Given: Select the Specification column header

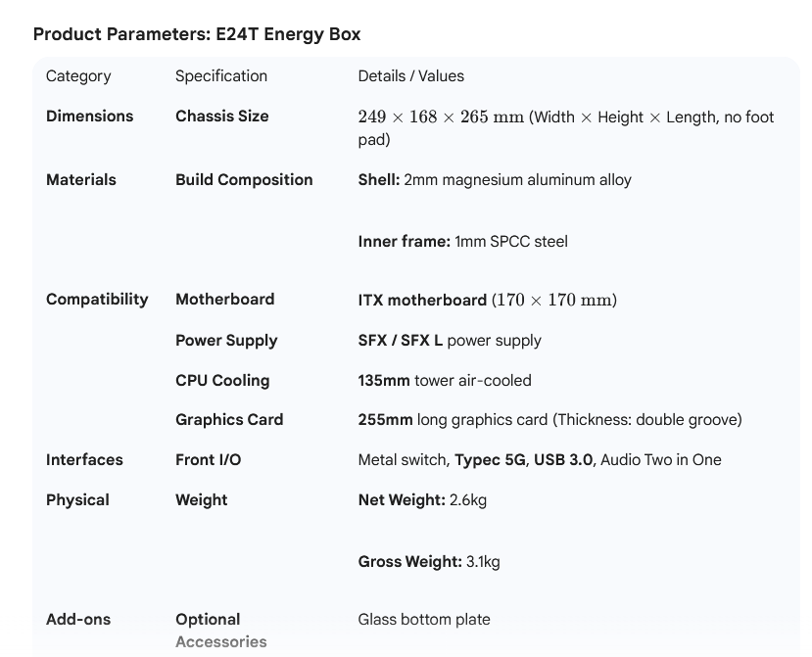Looking at the screenshot, I should click(x=221, y=76).
